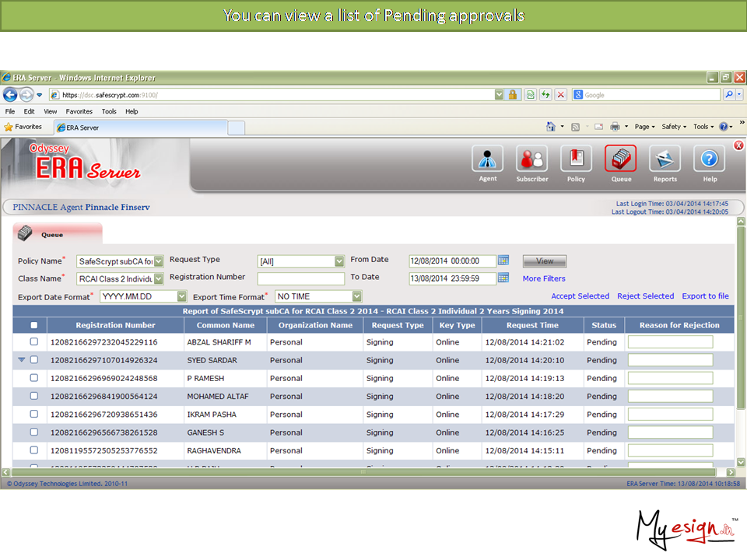747x560 pixels.
Task: Tick the checkbox for ABZAL SHARIFF M row
Action: pos(33,341)
